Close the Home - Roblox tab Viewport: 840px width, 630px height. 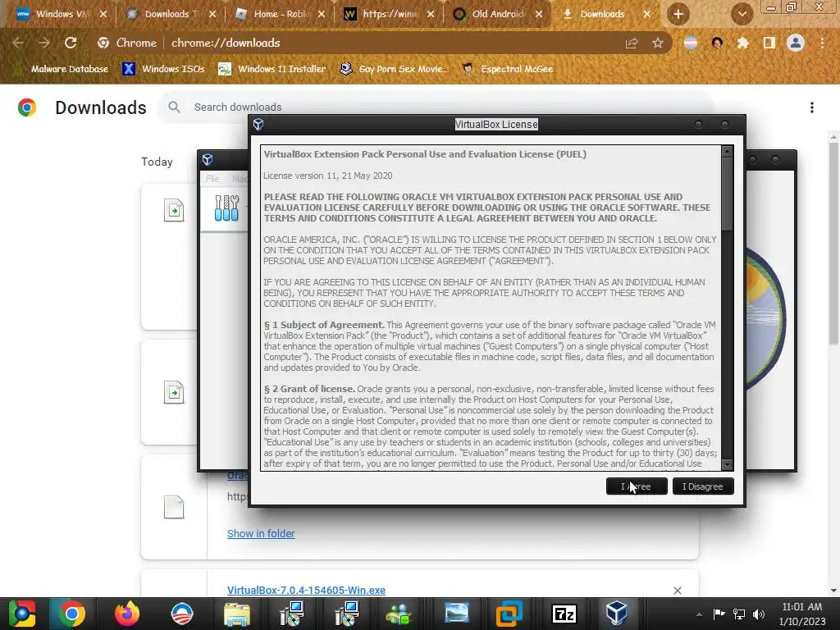[322, 14]
